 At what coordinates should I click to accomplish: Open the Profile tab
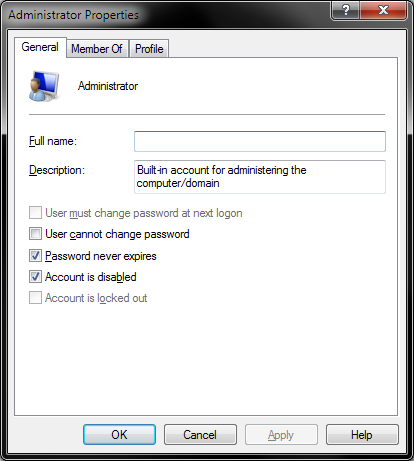pos(149,49)
